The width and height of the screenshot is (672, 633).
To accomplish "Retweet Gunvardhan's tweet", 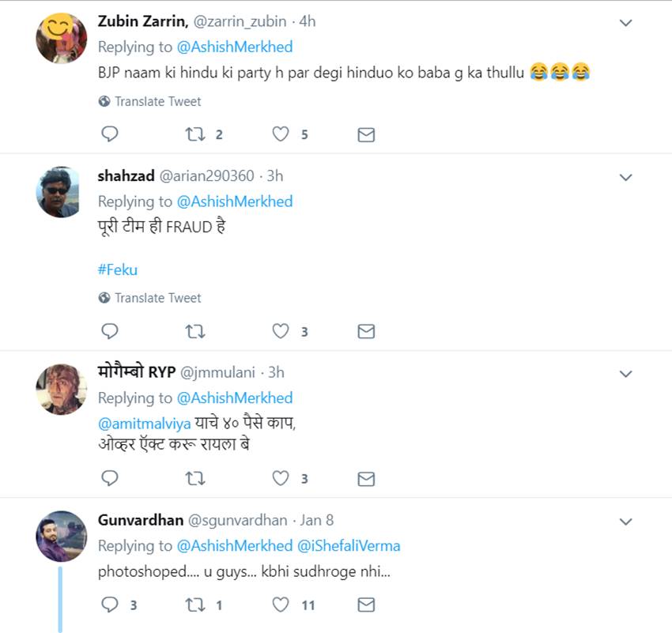I will click(x=194, y=605).
